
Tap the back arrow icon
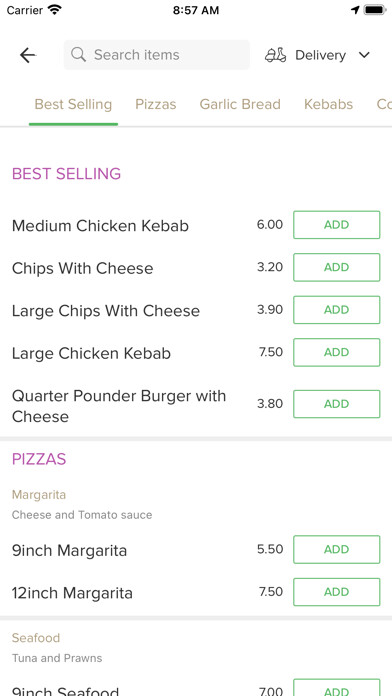(28, 55)
